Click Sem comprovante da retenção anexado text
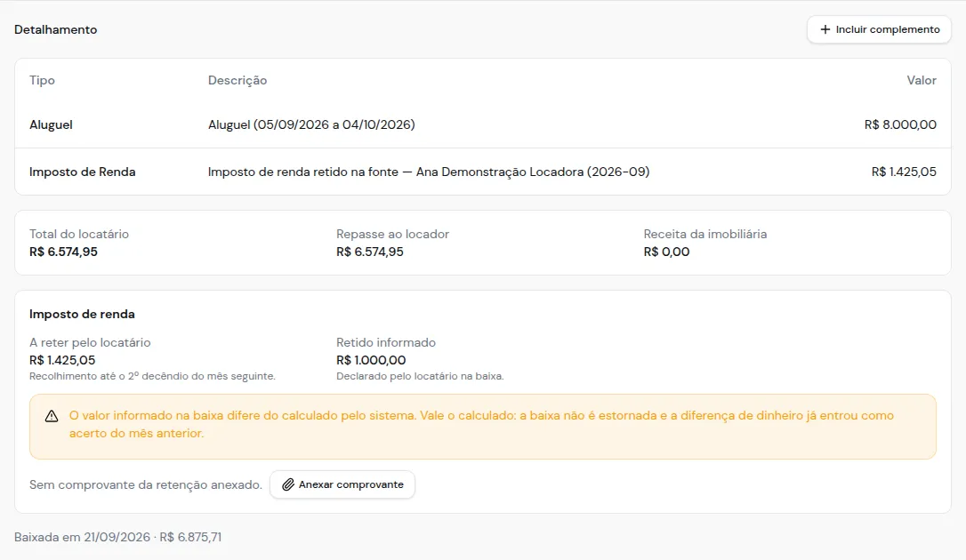966x560 pixels. [145, 485]
